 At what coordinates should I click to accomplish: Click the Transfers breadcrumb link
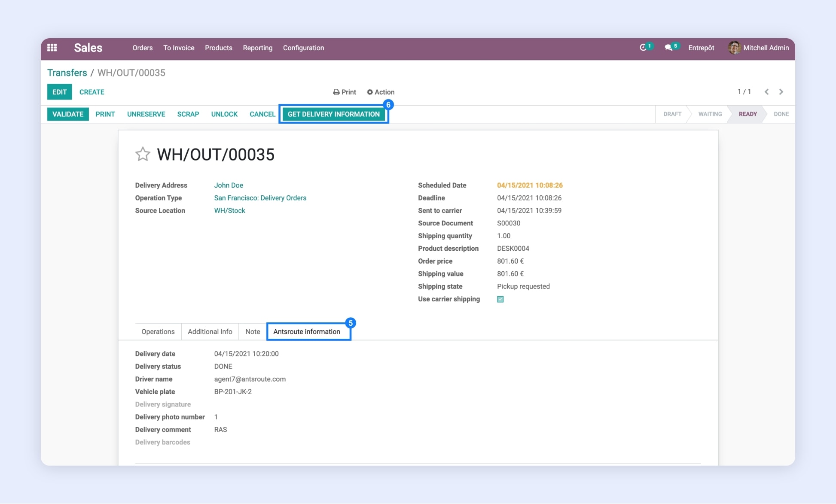(x=67, y=73)
